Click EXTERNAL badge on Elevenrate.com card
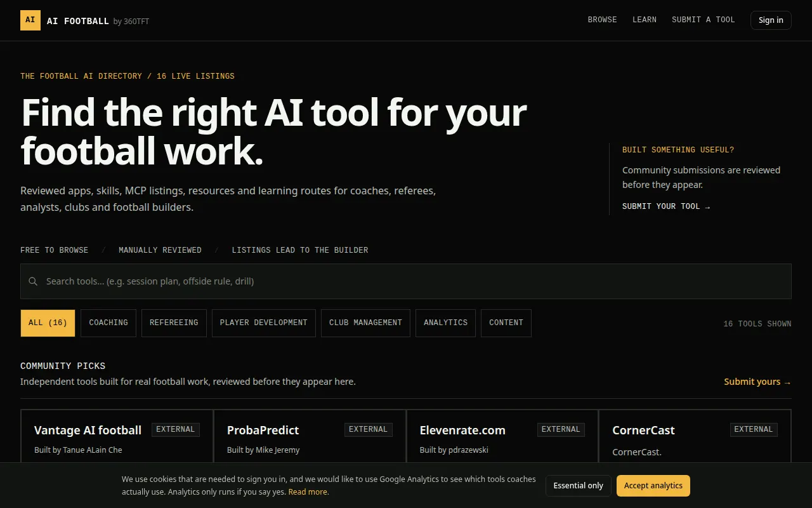This screenshot has height=508, width=812. [x=561, y=430]
